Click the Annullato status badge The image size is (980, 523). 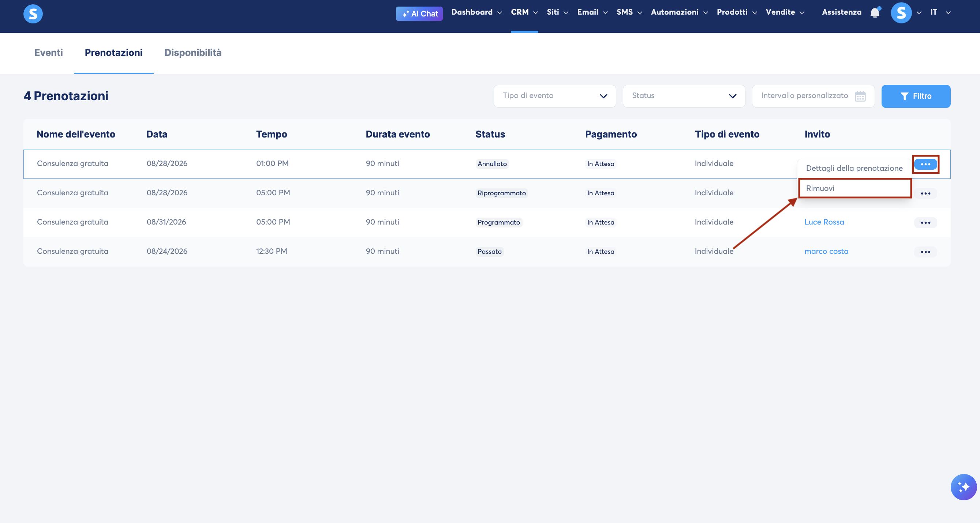[492, 164]
